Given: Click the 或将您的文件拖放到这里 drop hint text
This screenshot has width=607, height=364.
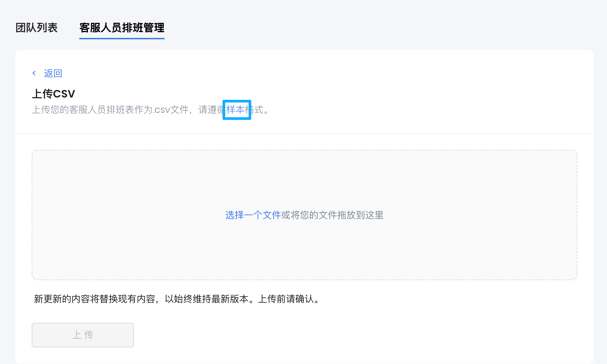Looking at the screenshot, I should (332, 215).
